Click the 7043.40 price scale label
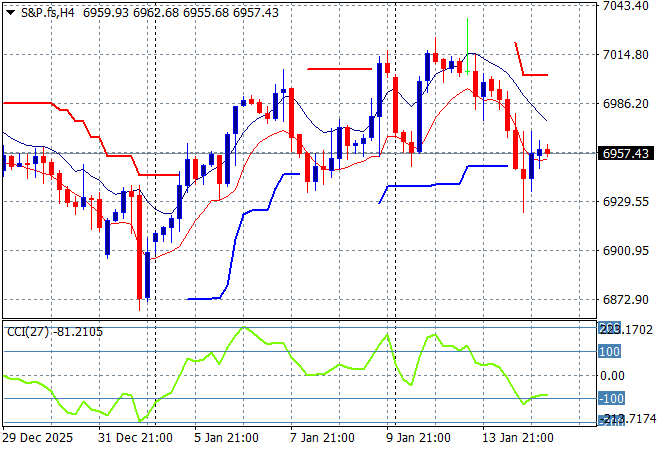 [625, 5]
